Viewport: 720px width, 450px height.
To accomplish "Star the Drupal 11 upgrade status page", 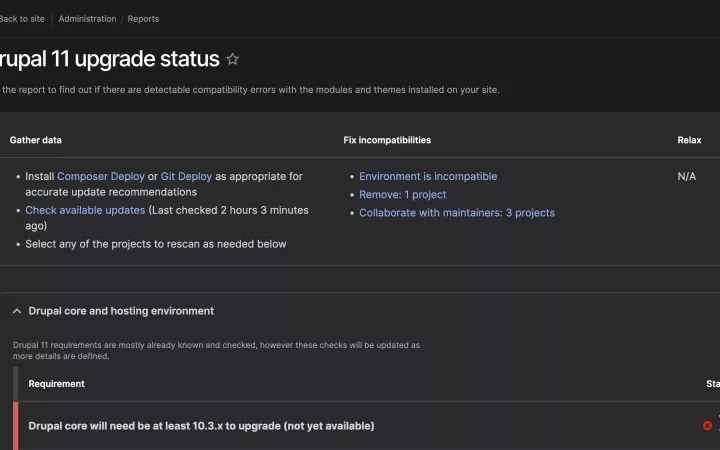I will [x=233, y=59].
